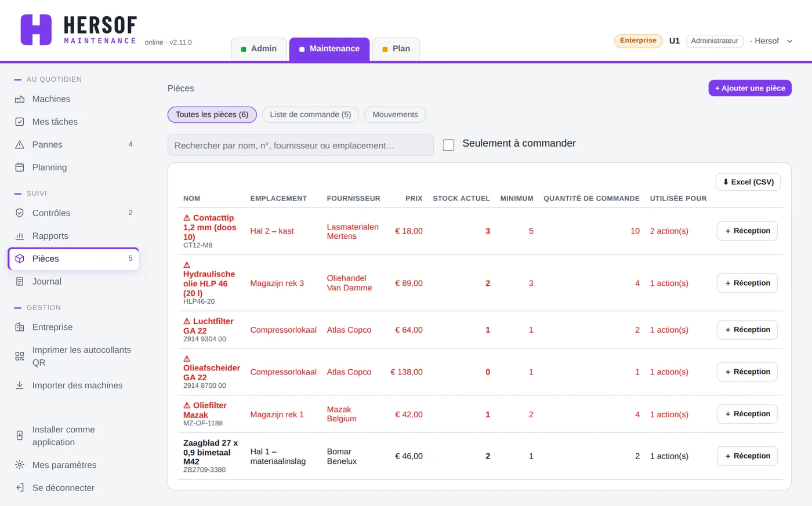The height and width of the screenshot is (506, 812).
Task: Click the QR code autocollants icon
Action: pyautogui.click(x=20, y=356)
